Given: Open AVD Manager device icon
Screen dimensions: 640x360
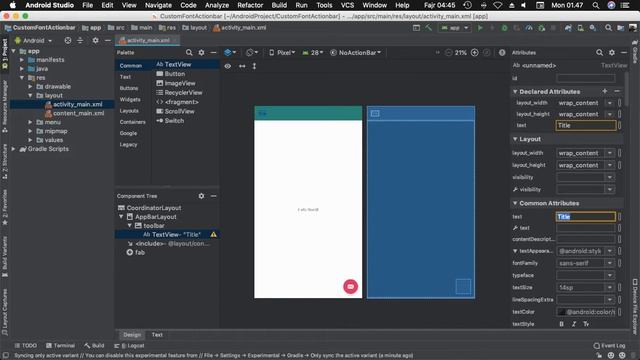Looking at the screenshot, I should coord(580,28).
